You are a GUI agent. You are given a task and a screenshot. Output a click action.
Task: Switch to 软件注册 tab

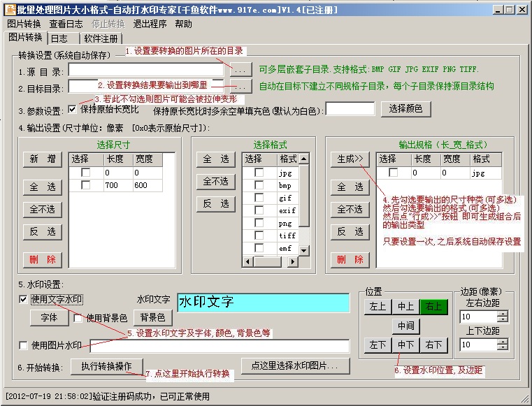tap(101, 38)
